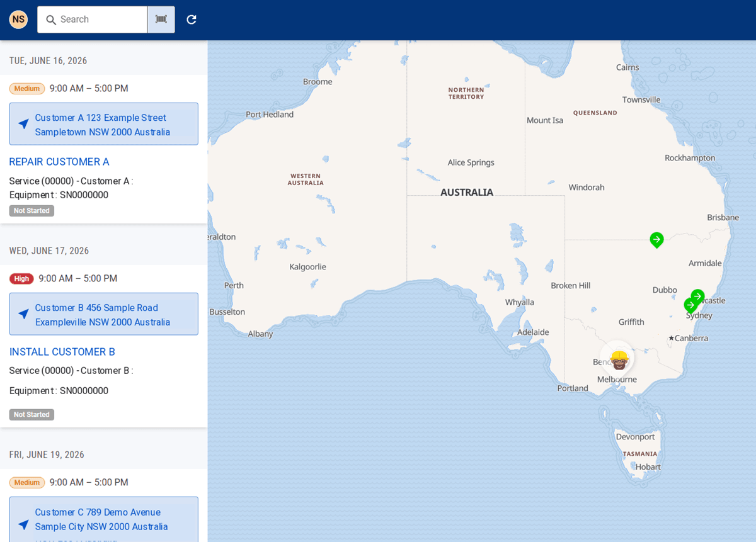Viewport: 756px width, 542px height.
Task: Click TUE, JUNE 16, 2026 date header
Action: point(48,61)
